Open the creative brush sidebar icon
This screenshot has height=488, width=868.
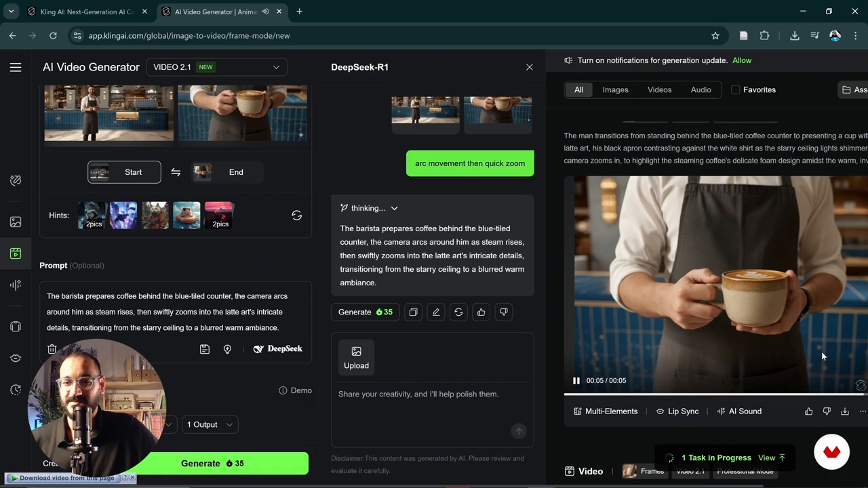[16, 180]
